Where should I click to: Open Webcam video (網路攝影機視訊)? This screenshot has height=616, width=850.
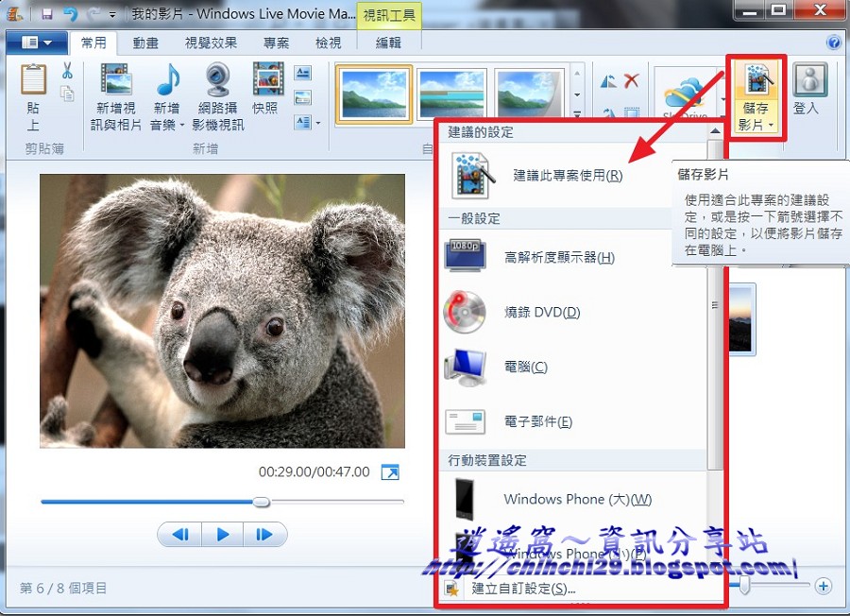[x=218, y=96]
